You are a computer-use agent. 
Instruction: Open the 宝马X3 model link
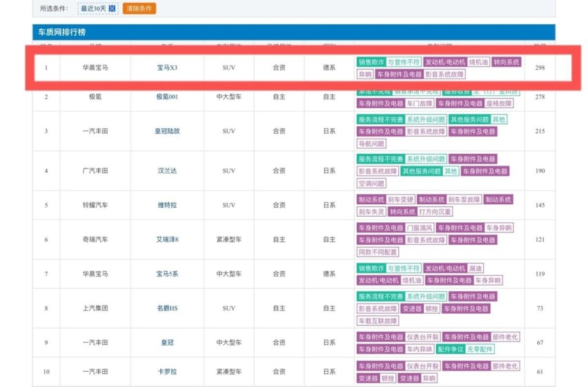(167, 68)
